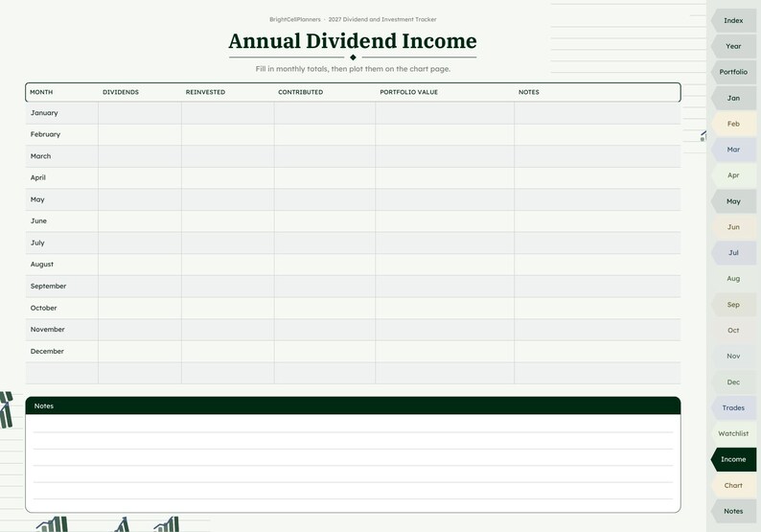Click the 'CONTRIBUTED' column header

pyautogui.click(x=300, y=92)
